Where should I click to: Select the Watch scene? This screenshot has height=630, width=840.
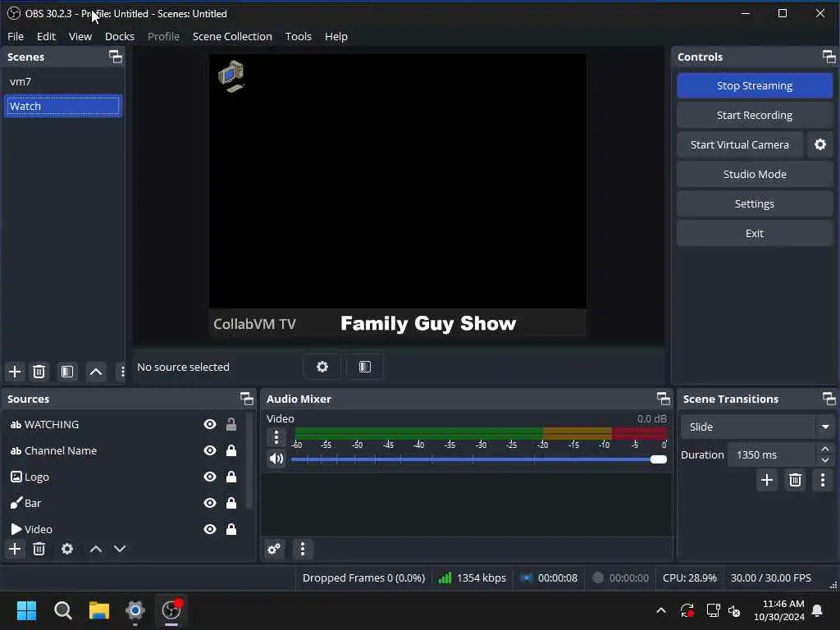pyautogui.click(x=62, y=106)
